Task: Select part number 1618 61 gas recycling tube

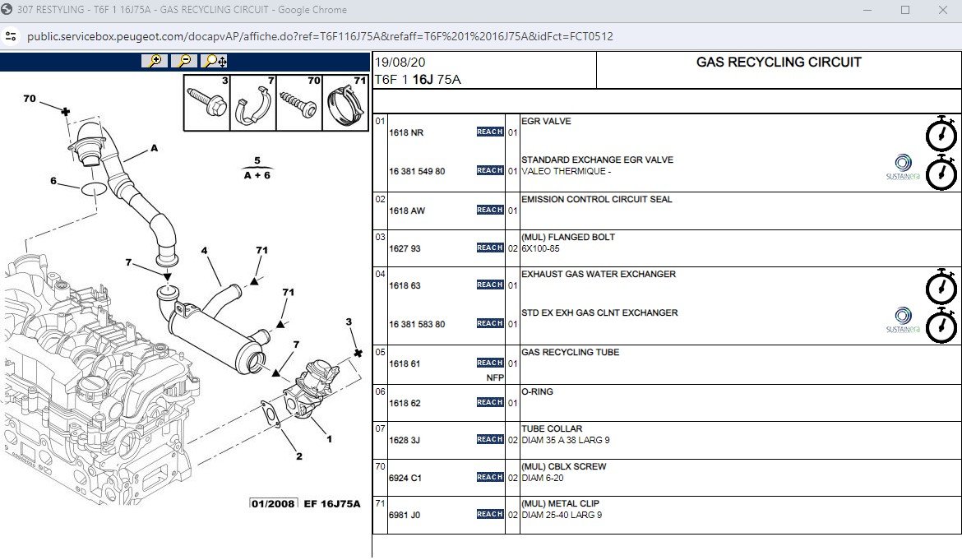Action: tap(405, 363)
